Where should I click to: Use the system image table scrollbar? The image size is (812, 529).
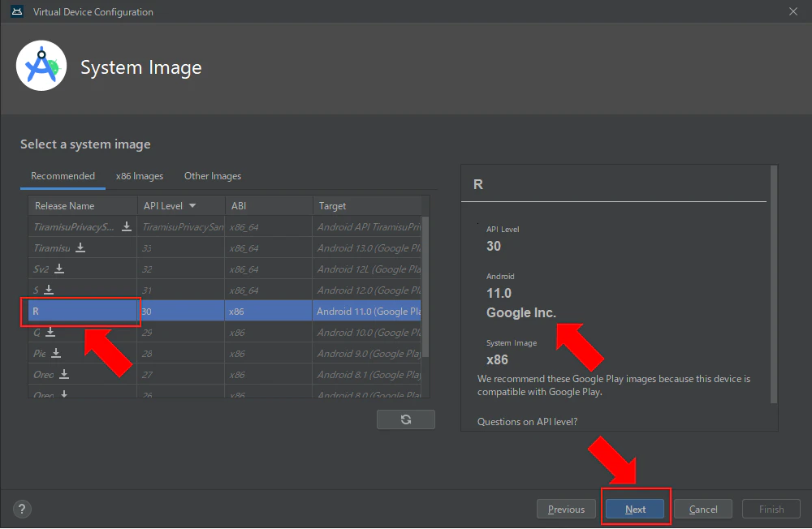(x=425, y=287)
